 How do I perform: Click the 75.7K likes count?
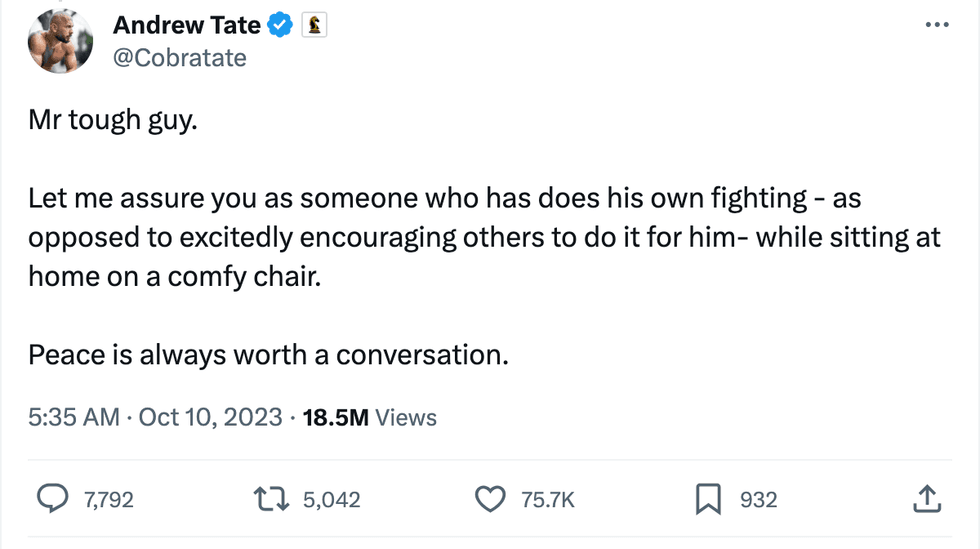548,499
